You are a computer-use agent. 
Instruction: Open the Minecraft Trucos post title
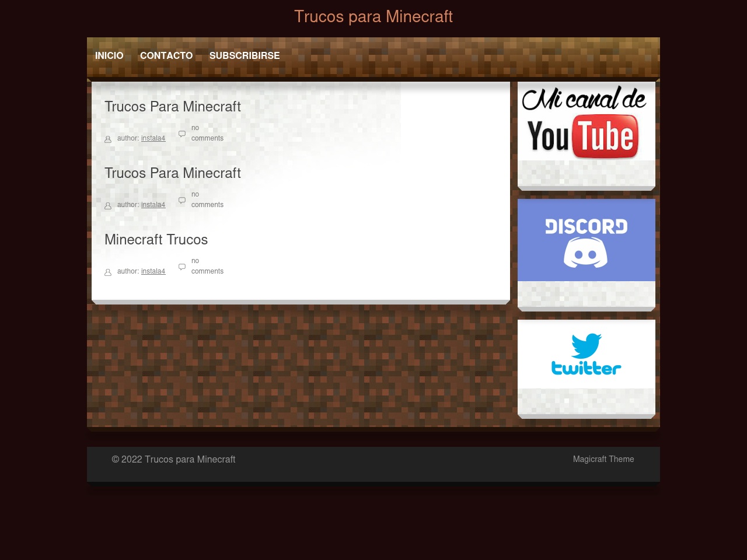(x=156, y=240)
